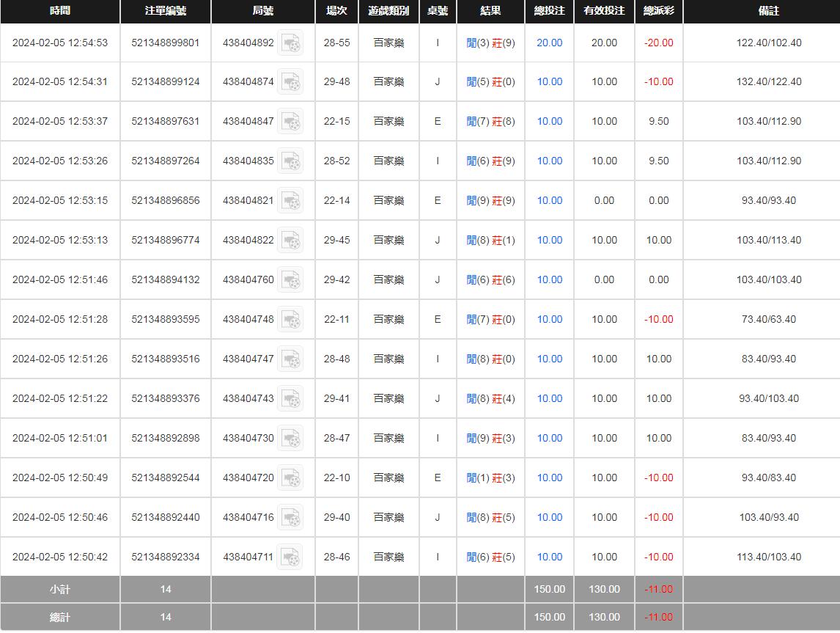This screenshot has width=840, height=633.
Task: Click the 結果 column header
Action: click(x=490, y=11)
